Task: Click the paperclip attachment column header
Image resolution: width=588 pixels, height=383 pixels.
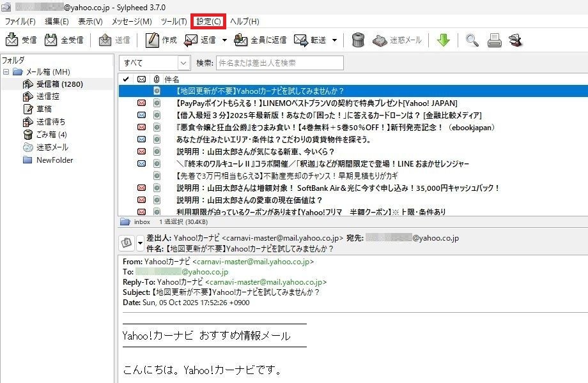Action: pos(156,79)
